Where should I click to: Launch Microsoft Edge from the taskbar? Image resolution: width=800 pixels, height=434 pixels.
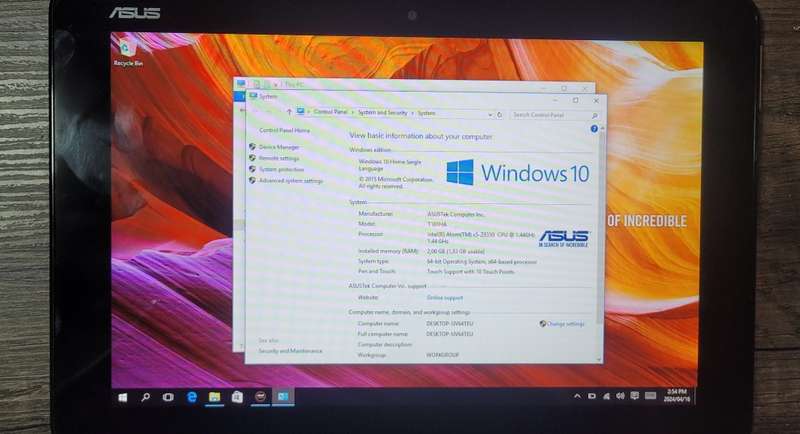(192, 397)
